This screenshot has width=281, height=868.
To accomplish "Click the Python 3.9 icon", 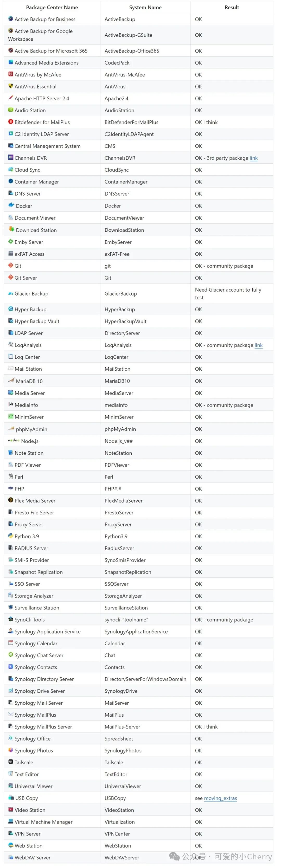I will 11,535.
